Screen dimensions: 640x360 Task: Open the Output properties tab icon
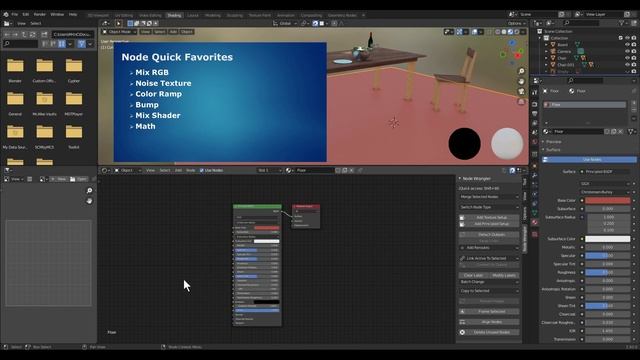pos(535,113)
